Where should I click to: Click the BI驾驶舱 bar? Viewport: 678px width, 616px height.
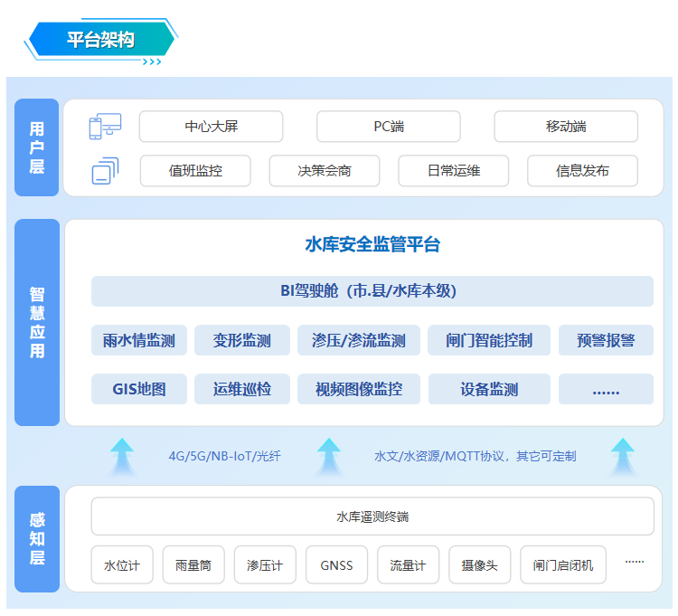pyautogui.click(x=372, y=291)
